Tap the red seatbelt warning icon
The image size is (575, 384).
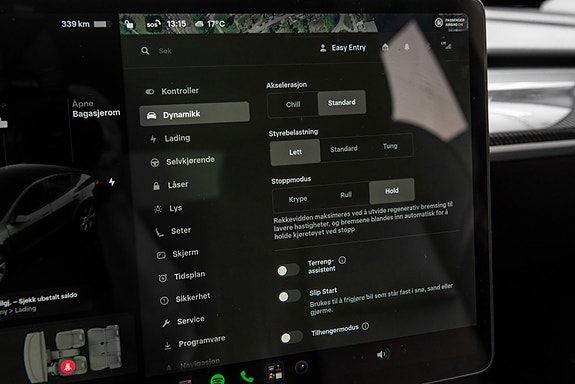click(67, 366)
